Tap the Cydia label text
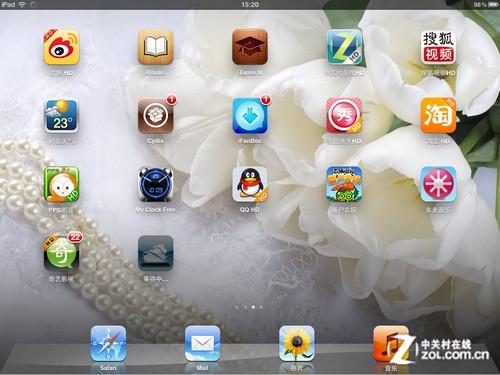Viewport: 500px width, 375px height. point(156,141)
